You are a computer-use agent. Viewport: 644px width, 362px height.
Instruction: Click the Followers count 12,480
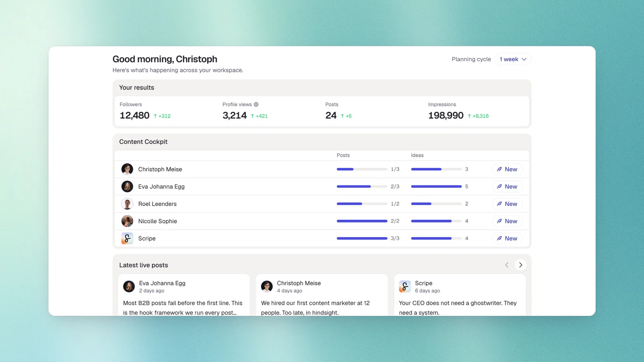(x=134, y=115)
